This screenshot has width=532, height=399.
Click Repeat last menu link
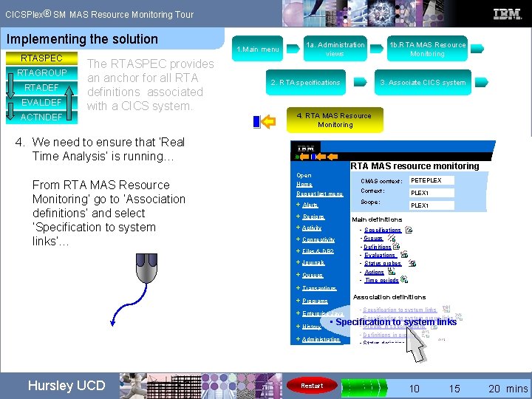coord(320,194)
